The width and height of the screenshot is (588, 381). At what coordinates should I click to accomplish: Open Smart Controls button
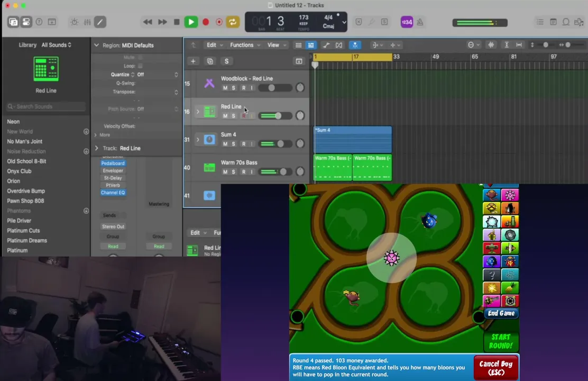click(75, 22)
